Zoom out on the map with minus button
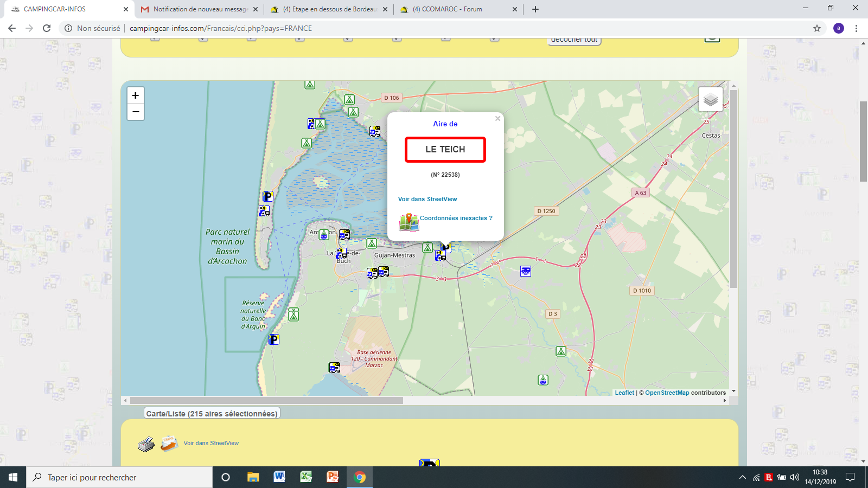868x488 pixels. (x=136, y=112)
